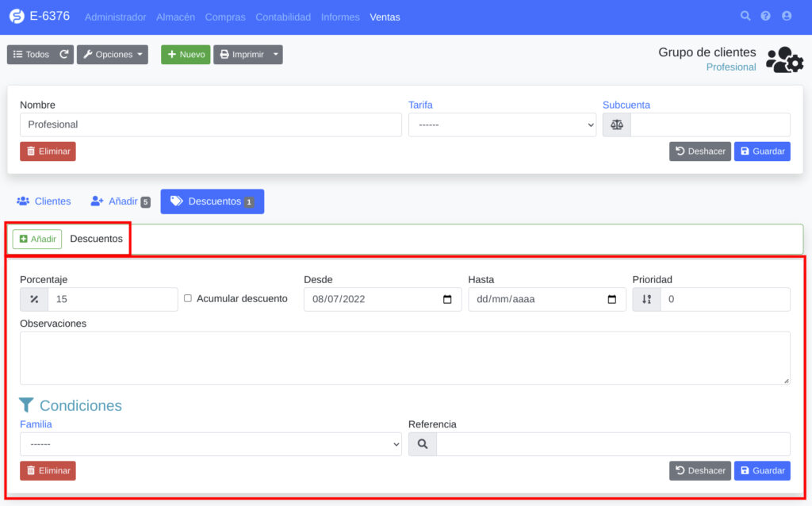Click the Subcuenta balance scale icon
The height and width of the screenshot is (506, 812).
click(617, 125)
